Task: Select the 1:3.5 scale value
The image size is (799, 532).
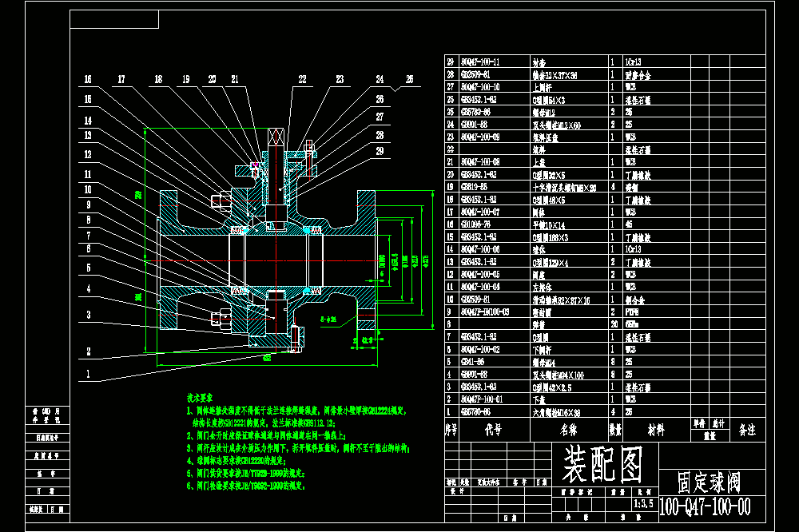Action: [x=643, y=504]
